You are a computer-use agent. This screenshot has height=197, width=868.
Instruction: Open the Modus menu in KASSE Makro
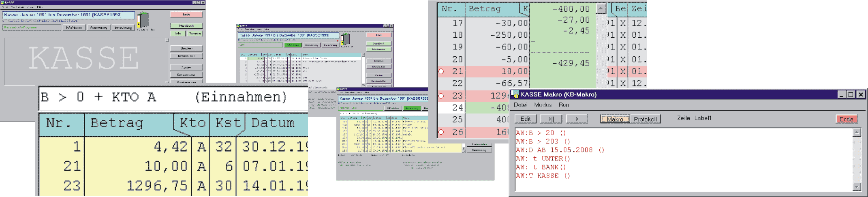click(x=543, y=105)
